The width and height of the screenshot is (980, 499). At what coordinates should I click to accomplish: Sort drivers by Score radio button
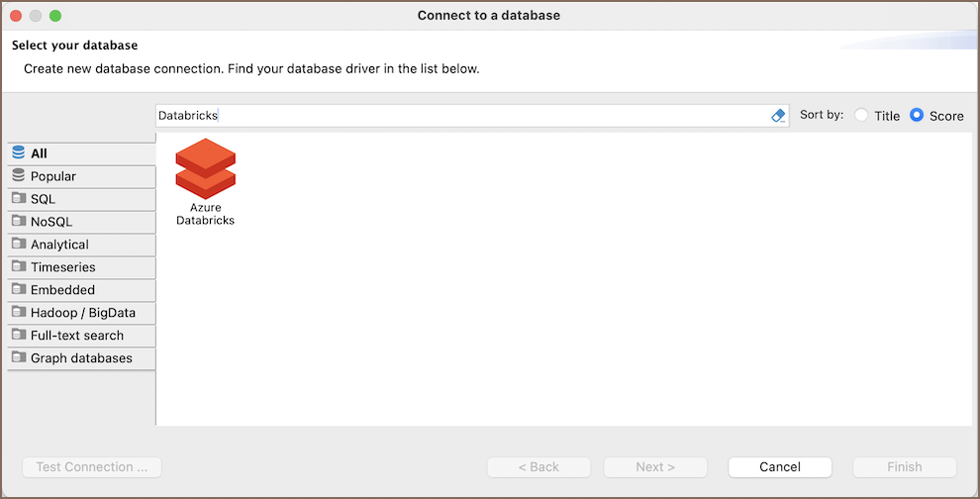917,116
